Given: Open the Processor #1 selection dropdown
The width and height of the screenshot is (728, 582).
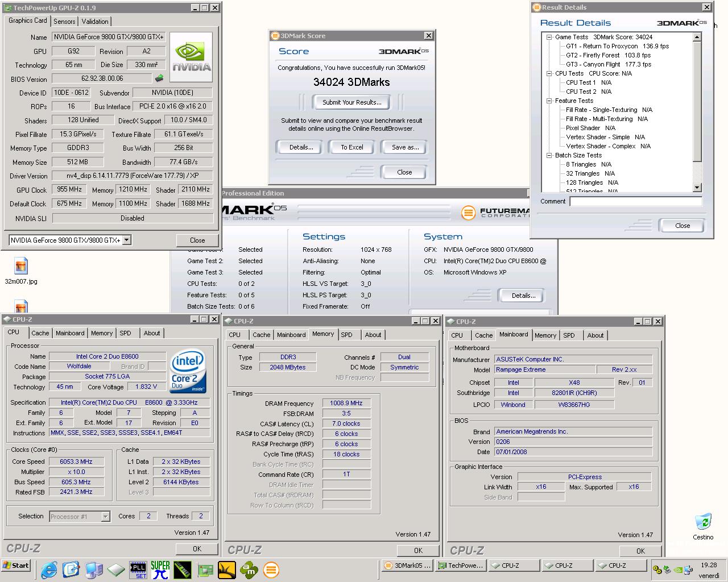Looking at the screenshot, I should (x=105, y=516).
